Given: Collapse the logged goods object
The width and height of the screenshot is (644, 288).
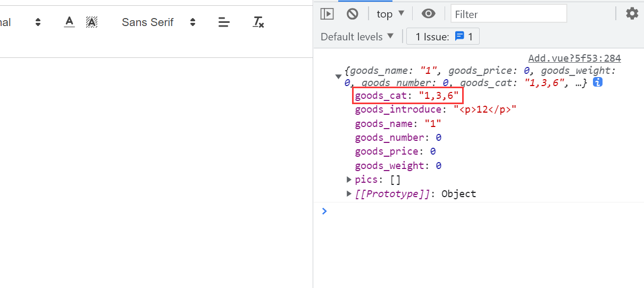Looking at the screenshot, I should (x=338, y=77).
